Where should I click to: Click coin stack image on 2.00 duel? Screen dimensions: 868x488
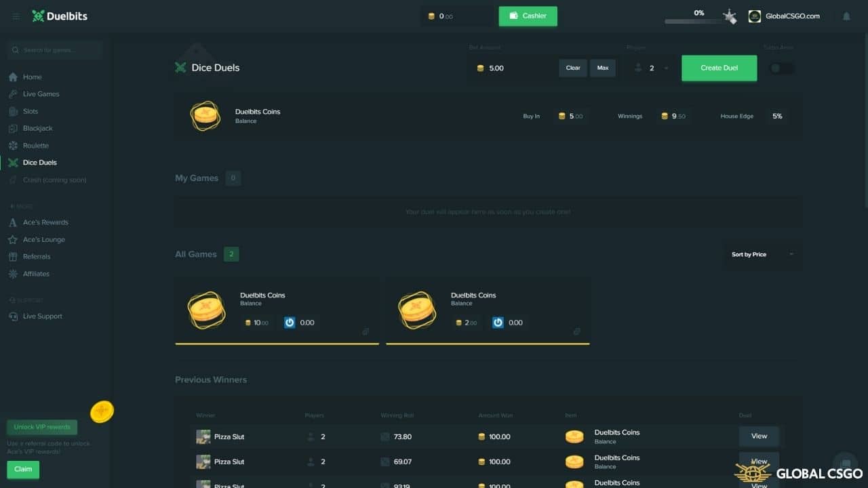pyautogui.click(x=417, y=310)
